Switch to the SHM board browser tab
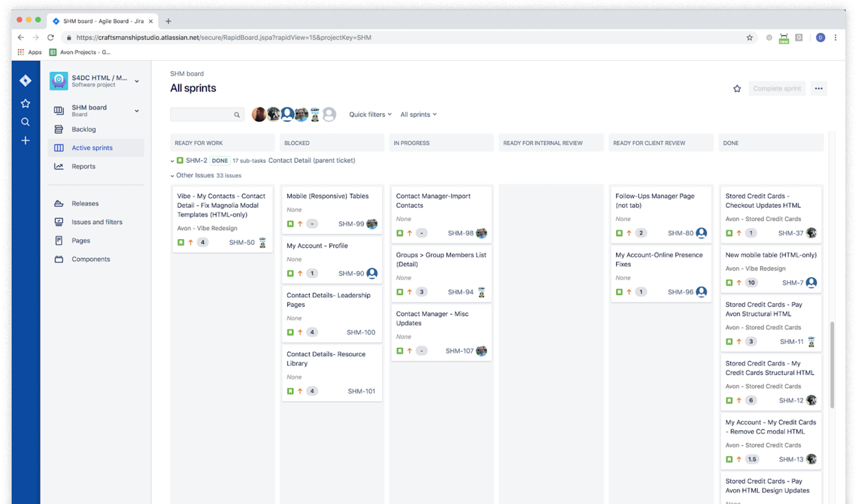Viewport: 858px width, 504px height. click(103, 21)
